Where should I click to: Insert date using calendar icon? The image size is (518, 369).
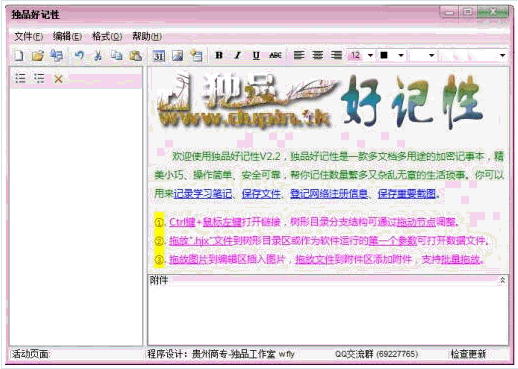pyautogui.click(x=159, y=56)
